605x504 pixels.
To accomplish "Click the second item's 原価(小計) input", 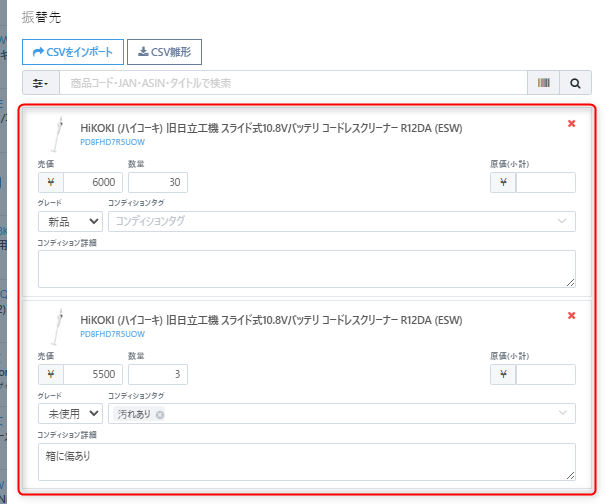I will coord(546,374).
